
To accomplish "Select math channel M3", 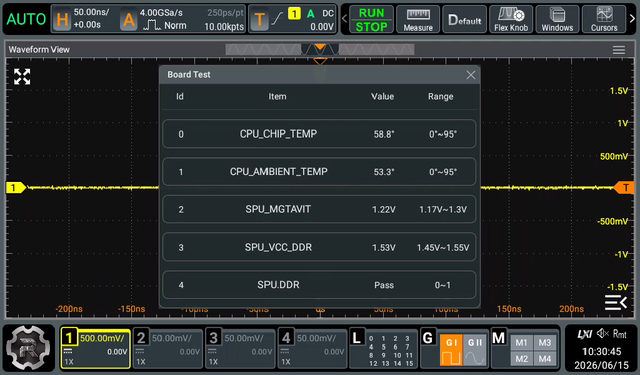I will [544, 342].
